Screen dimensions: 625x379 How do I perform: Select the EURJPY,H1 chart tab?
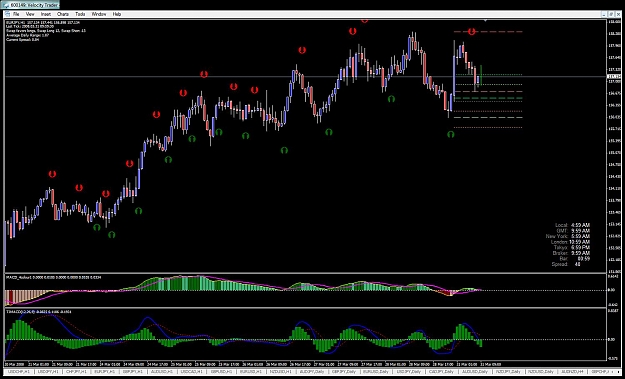coord(105,371)
